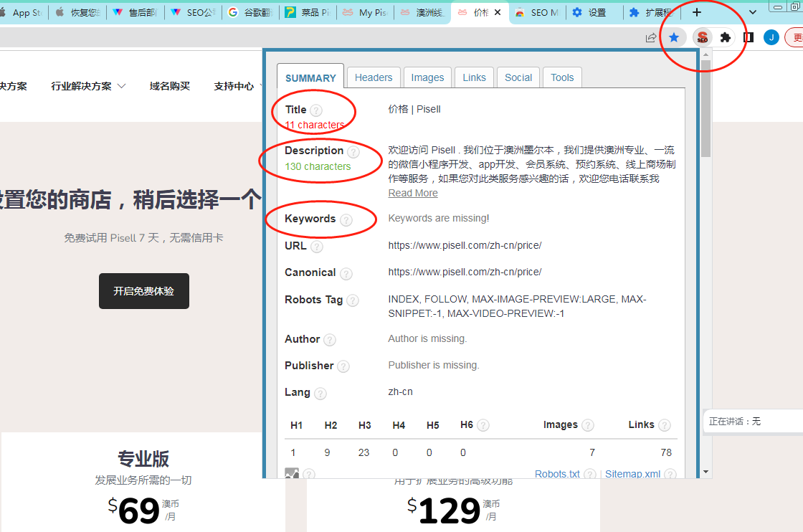
Task: Switch to the 谷歌翻 browser tab
Action: [252, 12]
